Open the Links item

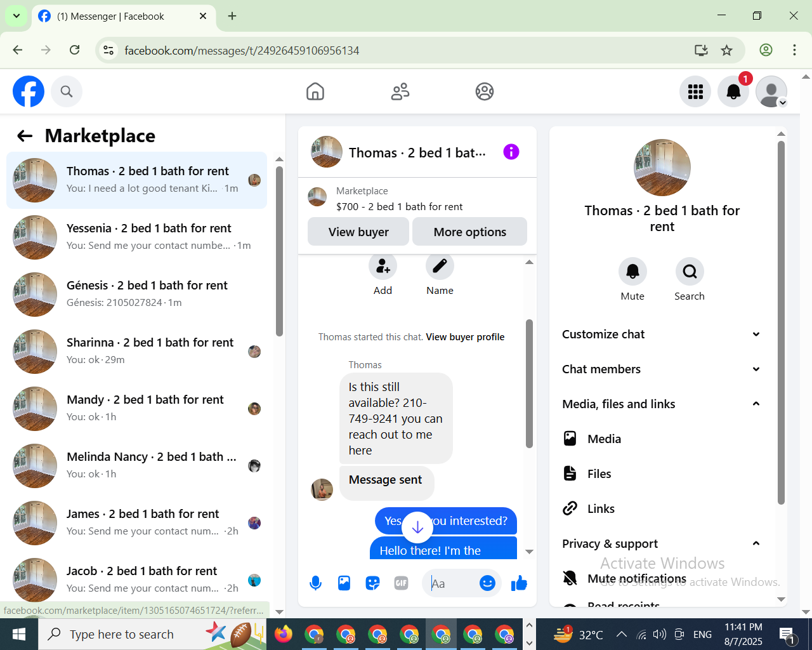click(661, 509)
